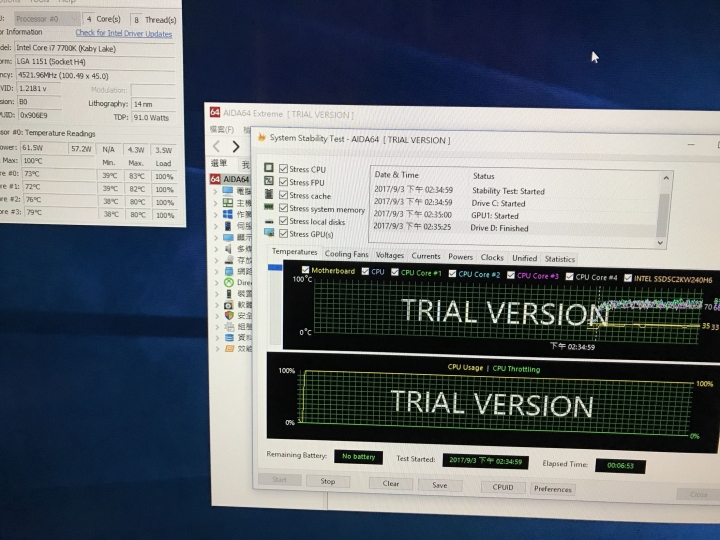Viewport: 720px width, 540px height.
Task: Click the memory module icon beside Stress system memory
Action: pyautogui.click(x=269, y=207)
